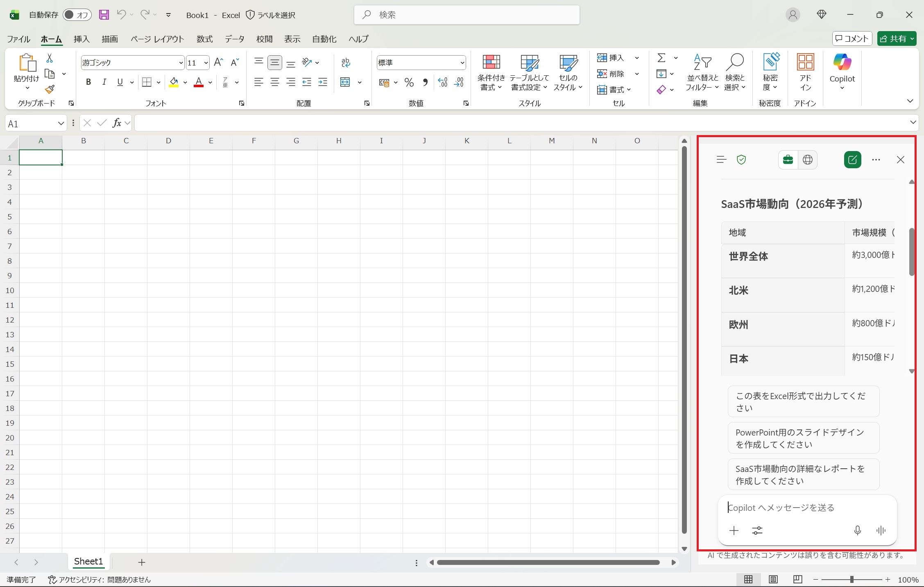The image size is (924, 587).
Task: Toggle bold formatting
Action: pyautogui.click(x=88, y=82)
